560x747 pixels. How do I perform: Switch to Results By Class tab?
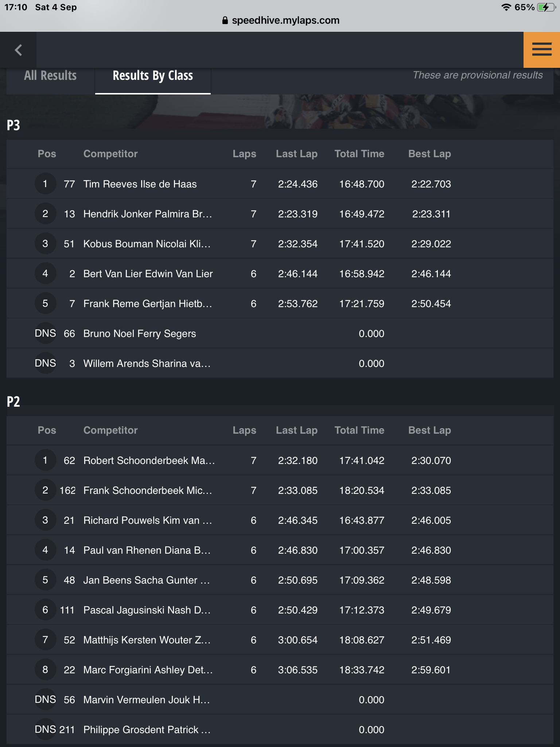(153, 76)
